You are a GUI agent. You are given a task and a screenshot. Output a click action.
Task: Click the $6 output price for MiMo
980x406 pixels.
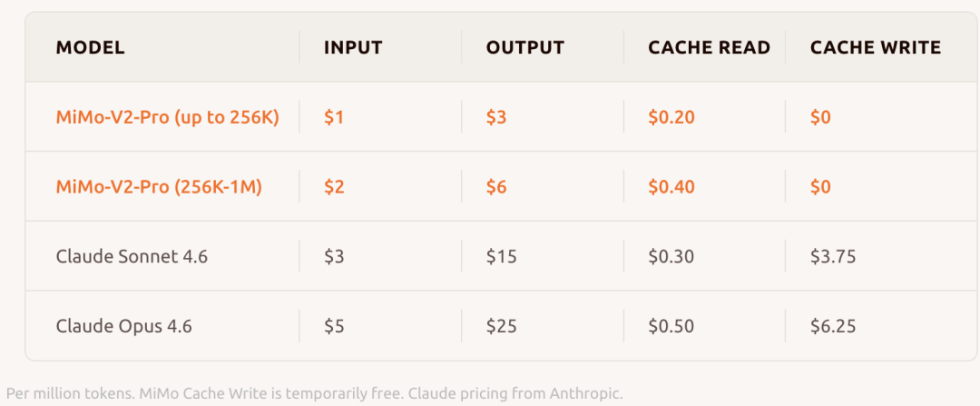tap(496, 187)
